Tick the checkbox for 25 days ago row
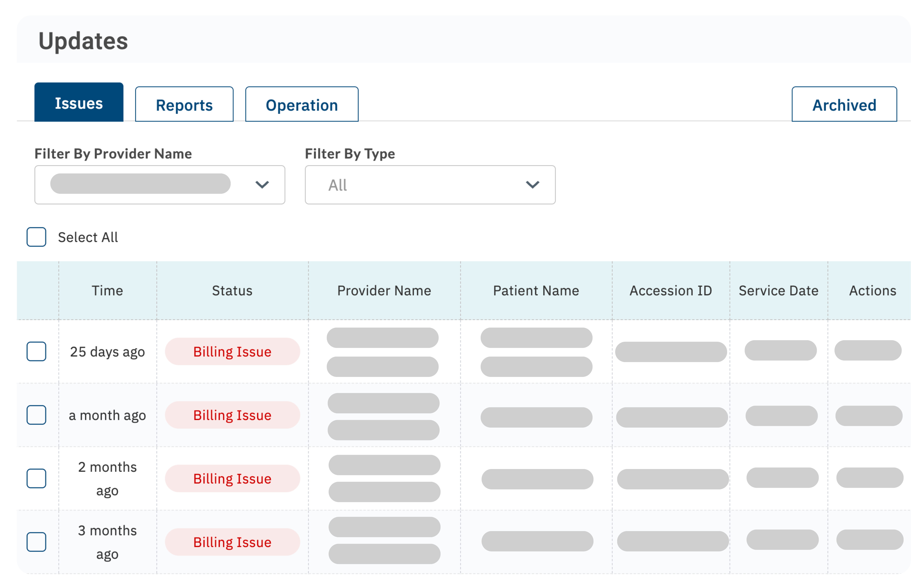This screenshot has width=923, height=588. 36,351
